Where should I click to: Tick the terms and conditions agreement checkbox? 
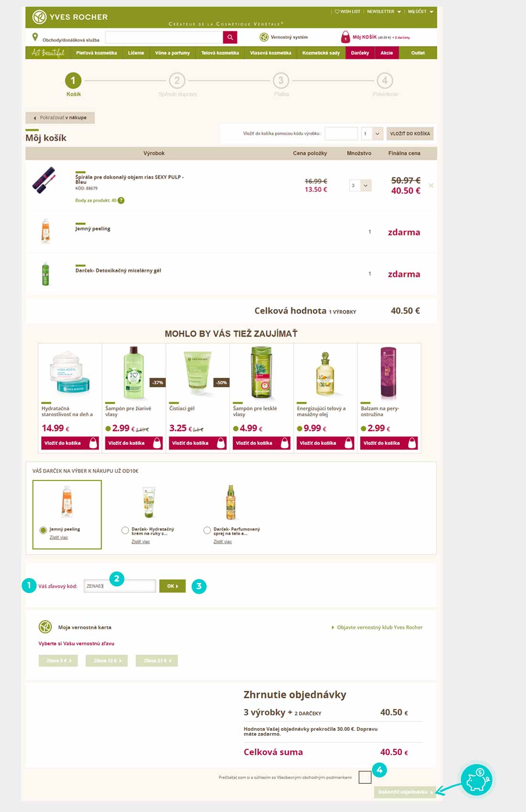pyautogui.click(x=365, y=777)
